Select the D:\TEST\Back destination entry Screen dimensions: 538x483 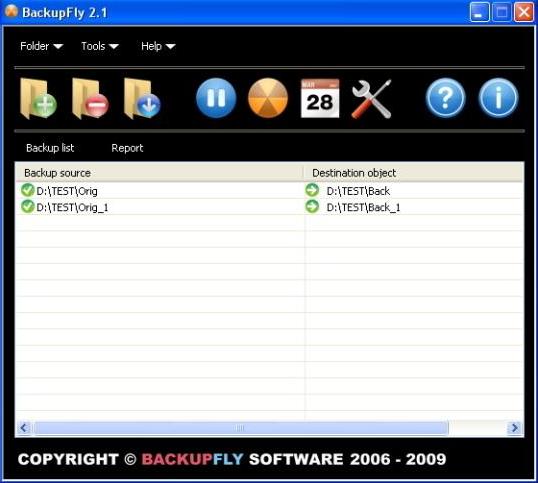point(358,191)
